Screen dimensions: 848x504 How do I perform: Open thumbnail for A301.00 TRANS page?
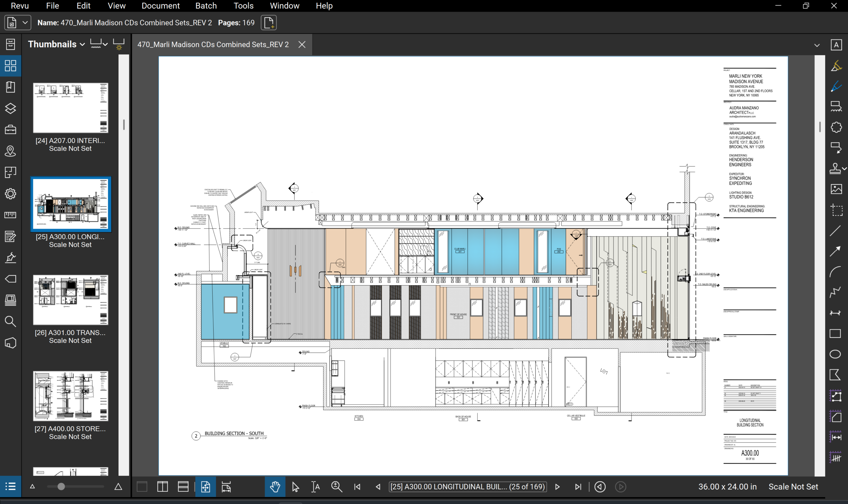(x=71, y=300)
